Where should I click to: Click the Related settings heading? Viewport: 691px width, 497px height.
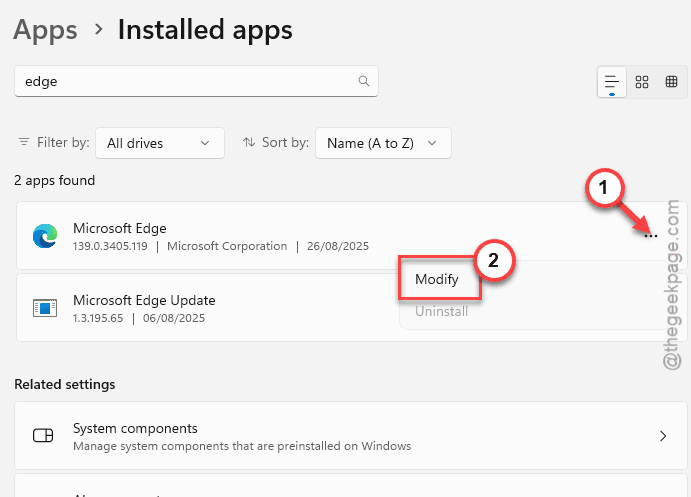pyautogui.click(x=65, y=384)
